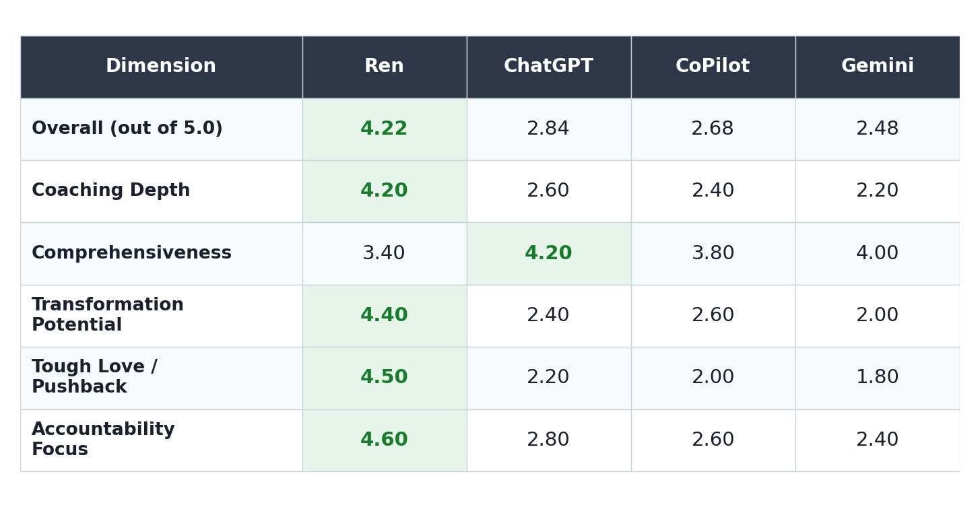Click the Accountability Focus row label
980x507 pixels.
pyautogui.click(x=103, y=440)
